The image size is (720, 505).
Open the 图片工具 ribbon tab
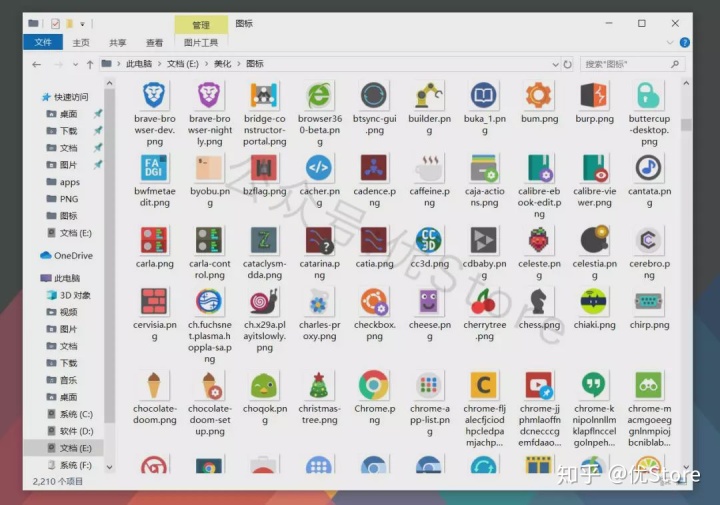pyautogui.click(x=201, y=43)
